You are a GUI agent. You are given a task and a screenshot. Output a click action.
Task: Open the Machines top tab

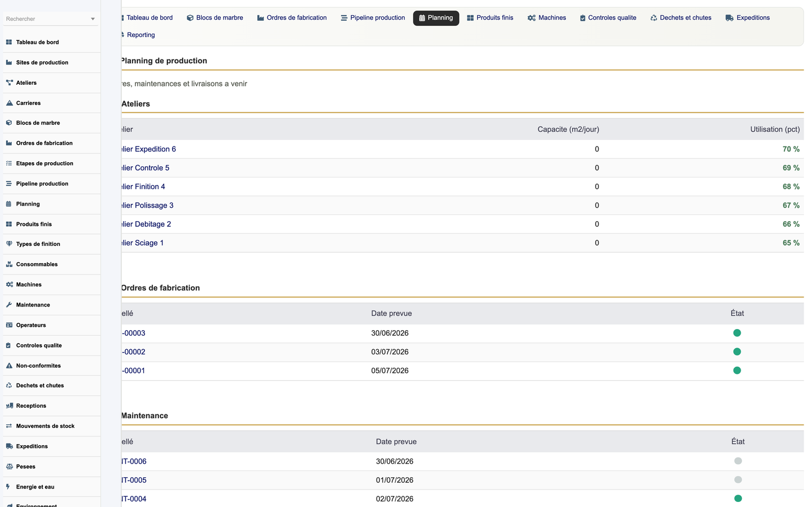coord(547,18)
